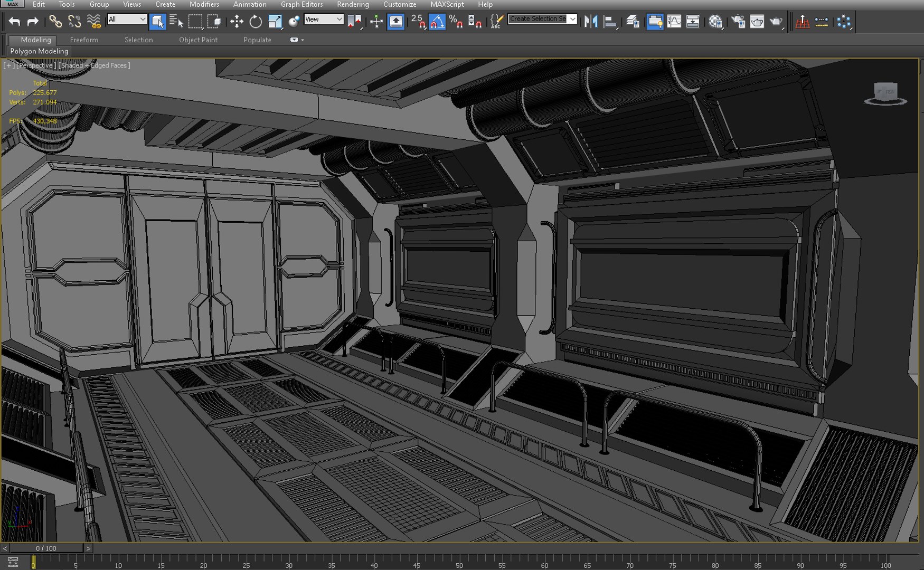Click the Use Pivot Point Center icon
This screenshot has width=924, height=570.
point(354,22)
